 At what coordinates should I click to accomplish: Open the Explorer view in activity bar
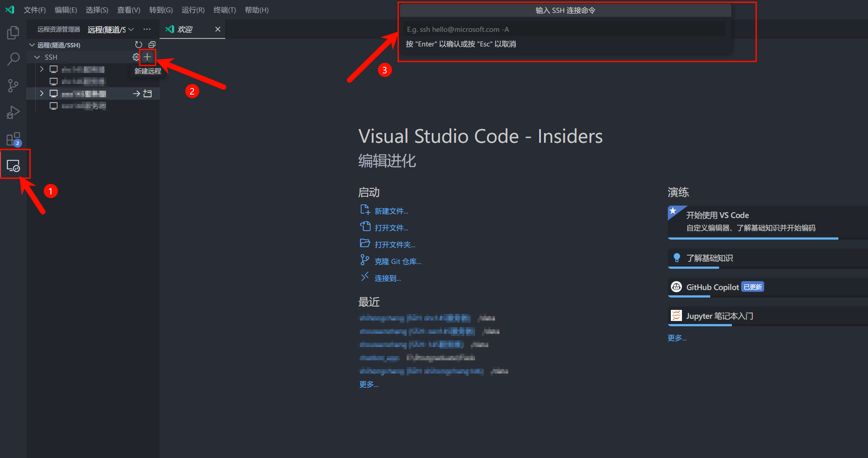(x=13, y=32)
